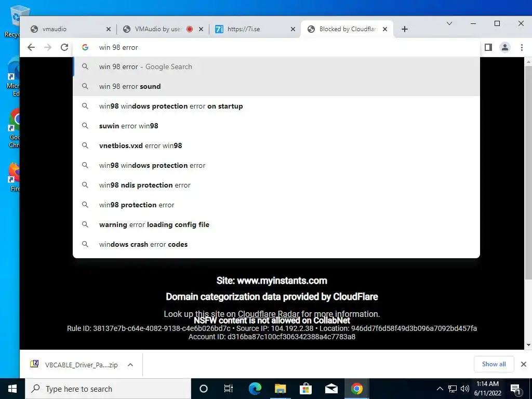The image size is (532, 399).
Task: Open the clock showing 1:14 AM
Action: [487, 389]
